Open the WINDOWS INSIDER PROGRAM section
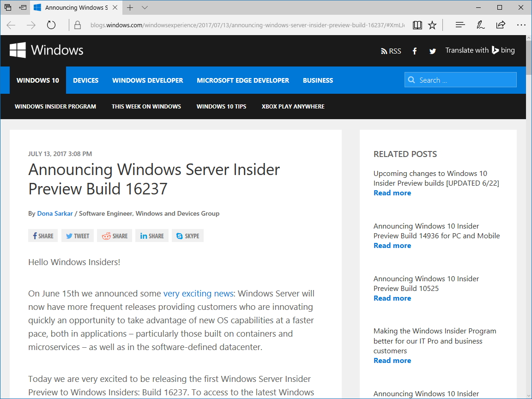Image resolution: width=532 pixels, height=399 pixels. coord(55,106)
